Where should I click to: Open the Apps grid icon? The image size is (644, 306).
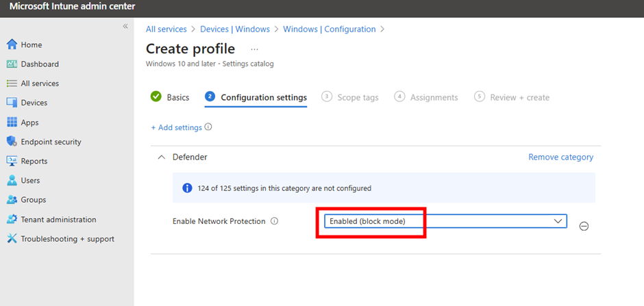click(x=12, y=123)
